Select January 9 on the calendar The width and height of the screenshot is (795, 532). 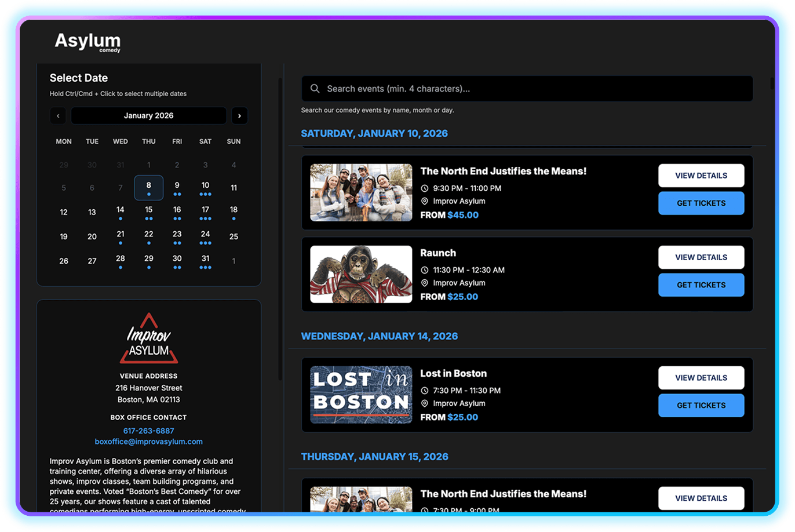point(177,188)
